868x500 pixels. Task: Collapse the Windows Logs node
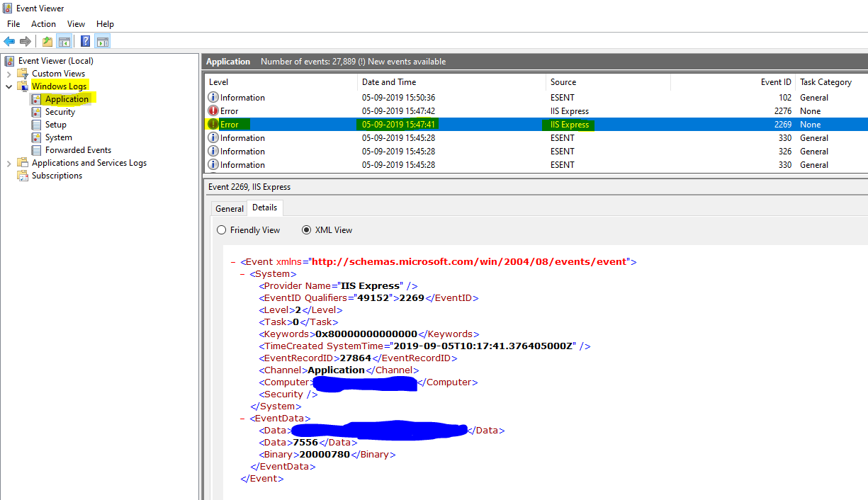point(9,86)
